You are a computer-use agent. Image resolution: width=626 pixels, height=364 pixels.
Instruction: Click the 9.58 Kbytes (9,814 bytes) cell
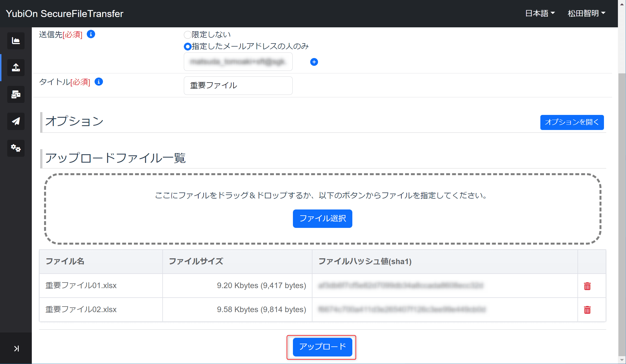(237, 310)
